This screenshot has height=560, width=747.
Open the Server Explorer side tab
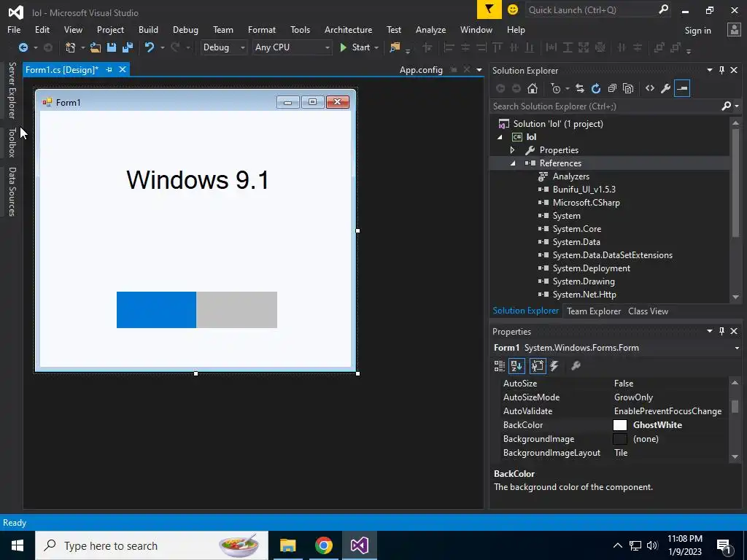(12, 90)
